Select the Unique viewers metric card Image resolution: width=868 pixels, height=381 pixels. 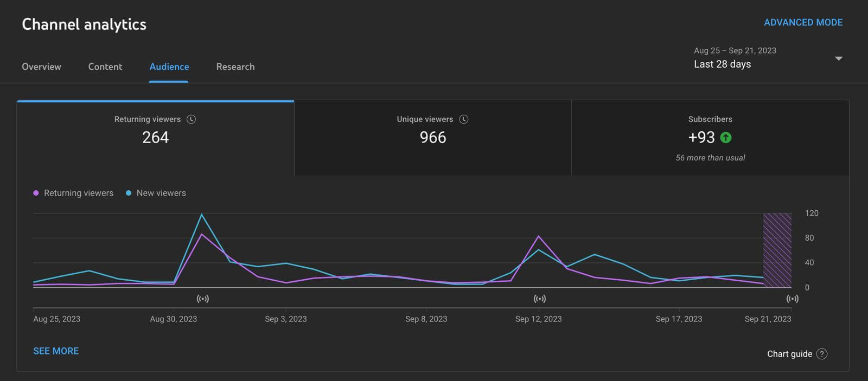[433, 138]
